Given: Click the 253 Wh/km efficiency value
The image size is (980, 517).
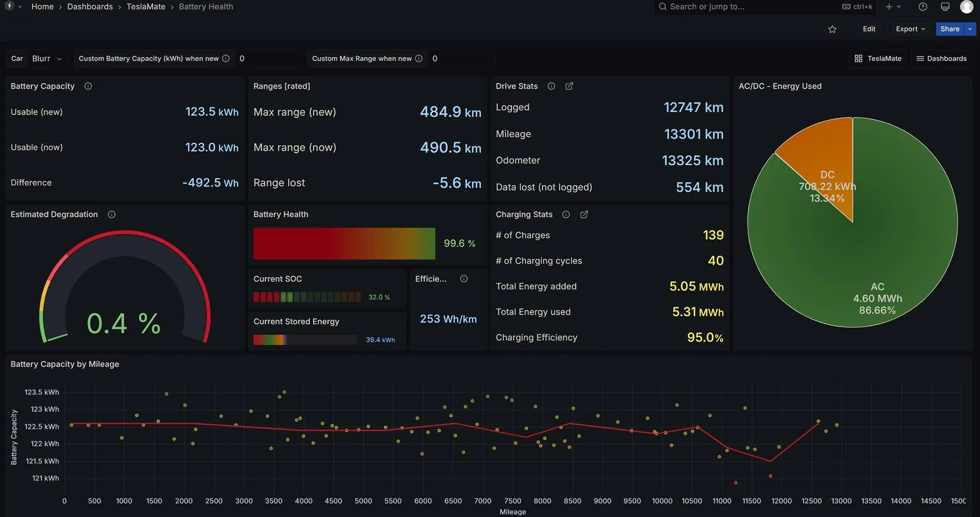Looking at the screenshot, I should coord(448,319).
